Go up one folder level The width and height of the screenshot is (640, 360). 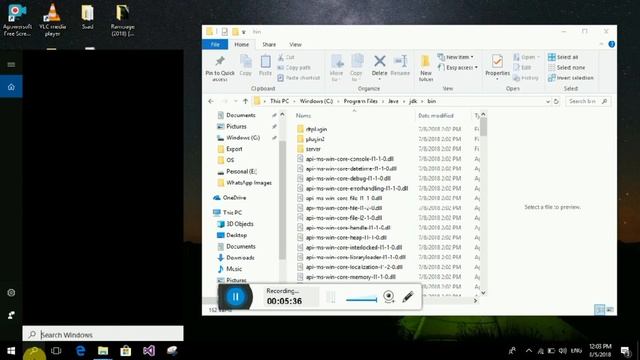[x=245, y=101]
